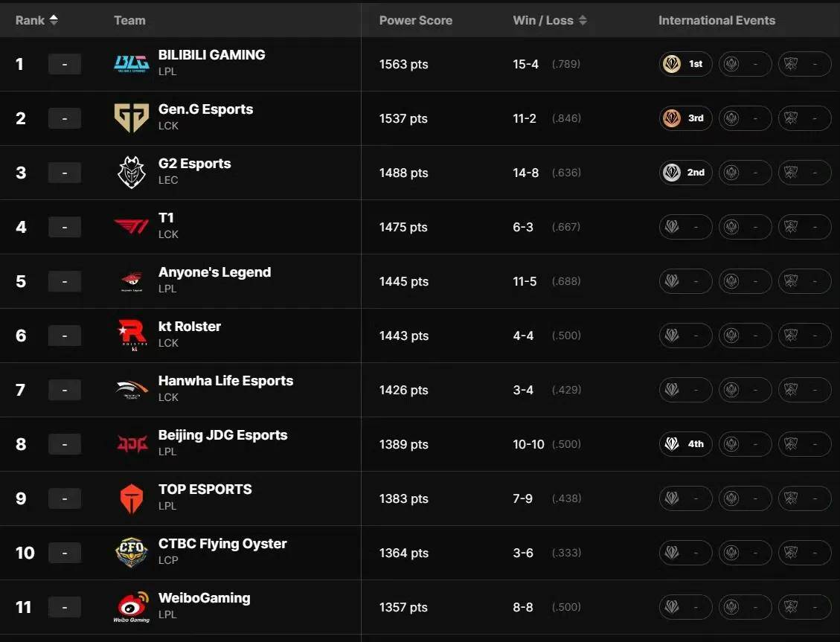Click the WeiboGaming logo
The width and height of the screenshot is (840, 642).
click(132, 607)
